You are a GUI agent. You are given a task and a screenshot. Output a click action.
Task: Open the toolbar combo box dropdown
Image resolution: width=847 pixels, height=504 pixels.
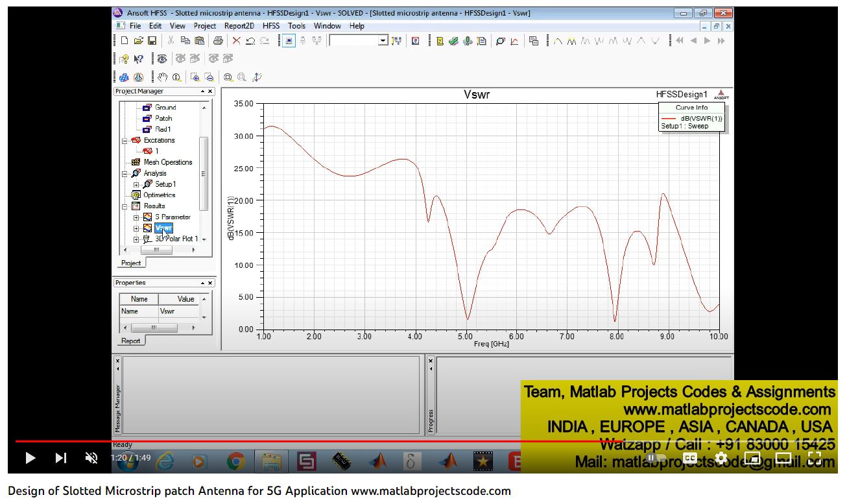pyautogui.click(x=383, y=41)
